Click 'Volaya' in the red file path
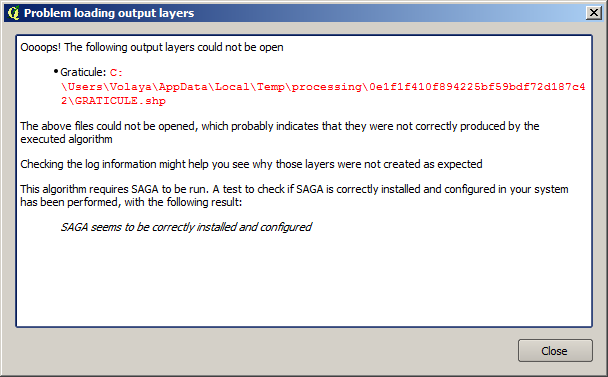Screen dimensions: 608x377 (x=130, y=86)
